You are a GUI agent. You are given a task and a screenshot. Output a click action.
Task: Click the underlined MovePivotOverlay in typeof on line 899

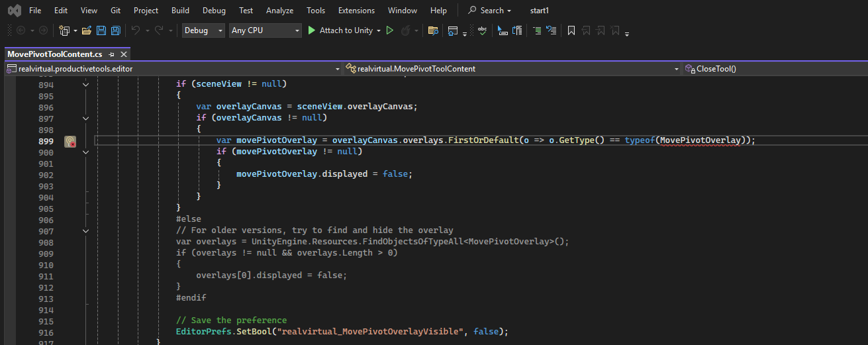[x=700, y=140]
